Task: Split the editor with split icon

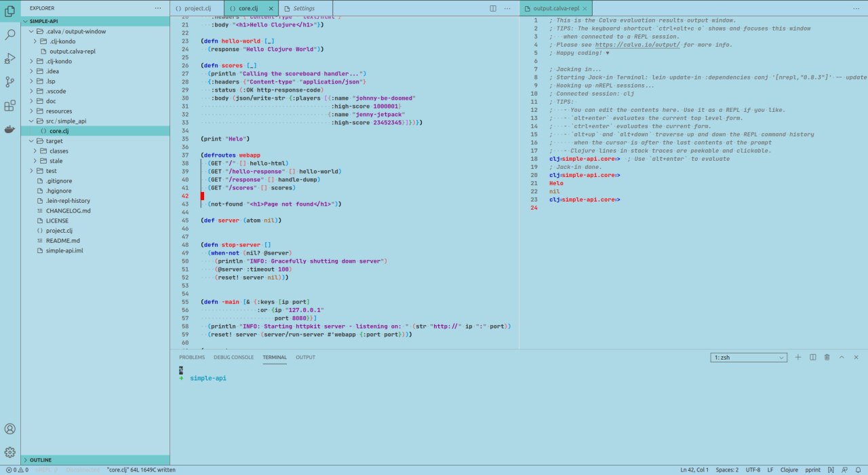Action: click(x=493, y=8)
